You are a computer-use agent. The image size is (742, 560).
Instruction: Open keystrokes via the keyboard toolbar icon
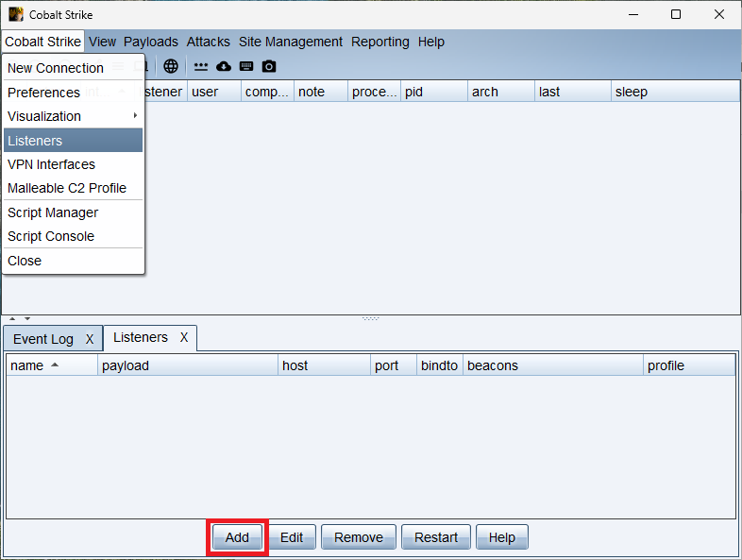pos(246,66)
